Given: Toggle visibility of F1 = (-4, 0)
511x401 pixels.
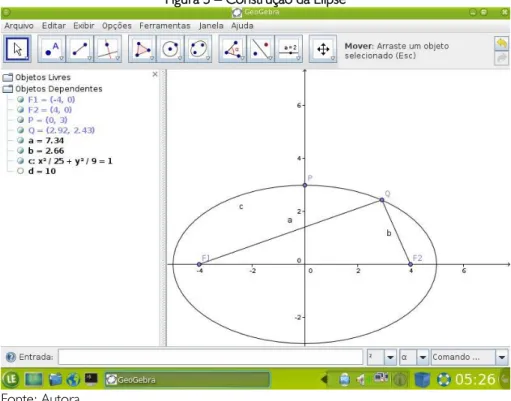Looking at the screenshot, I should click(20, 99).
